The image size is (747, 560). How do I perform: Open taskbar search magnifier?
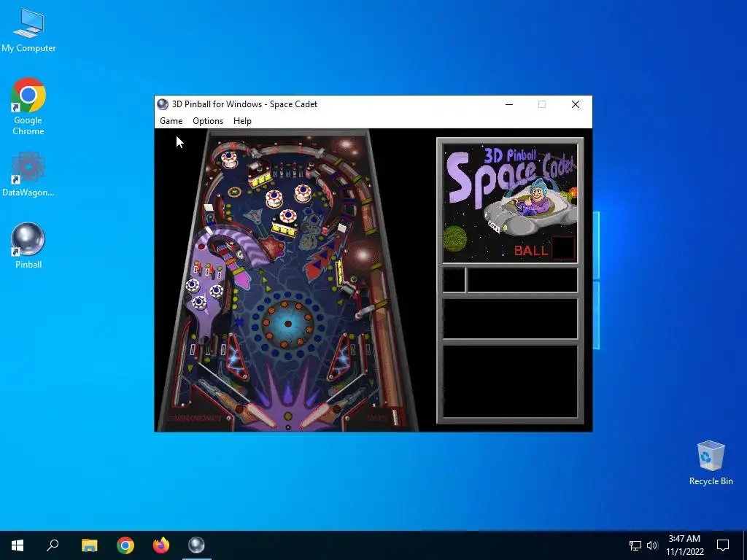point(53,545)
